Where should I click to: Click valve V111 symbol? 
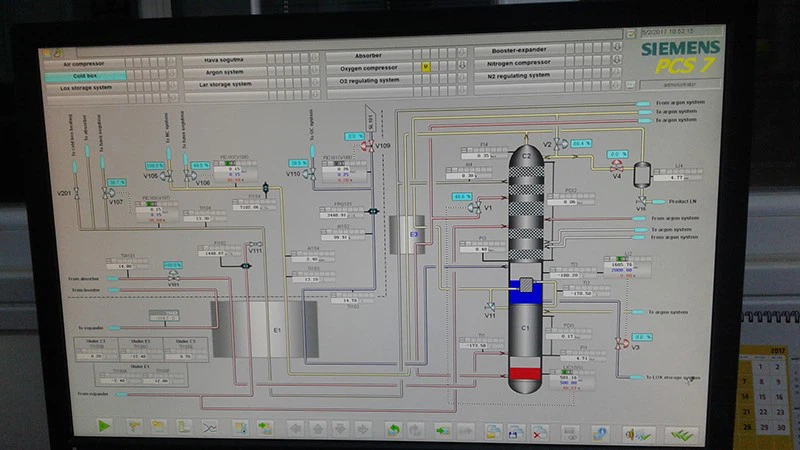click(256, 244)
